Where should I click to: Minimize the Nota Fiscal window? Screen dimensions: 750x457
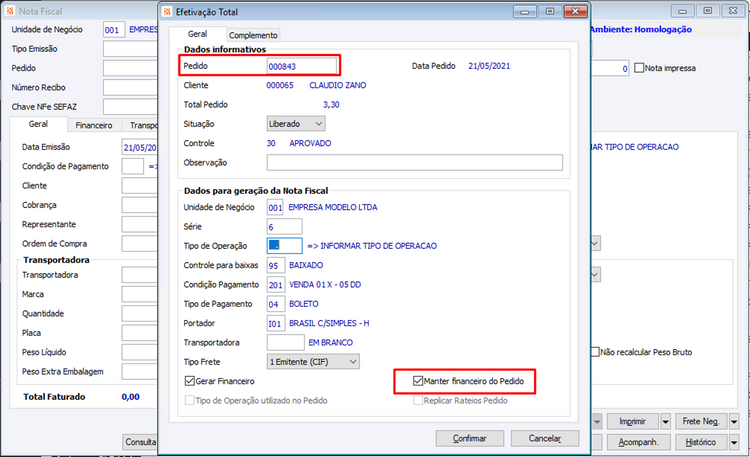tap(683, 11)
